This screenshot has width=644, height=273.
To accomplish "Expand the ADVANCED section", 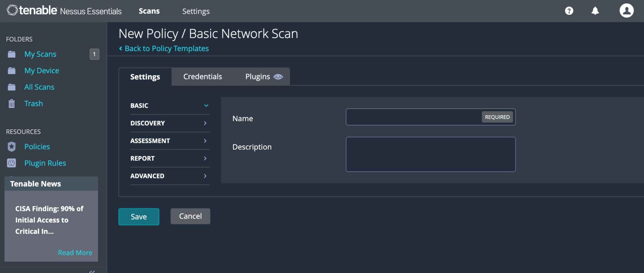I will (x=170, y=176).
